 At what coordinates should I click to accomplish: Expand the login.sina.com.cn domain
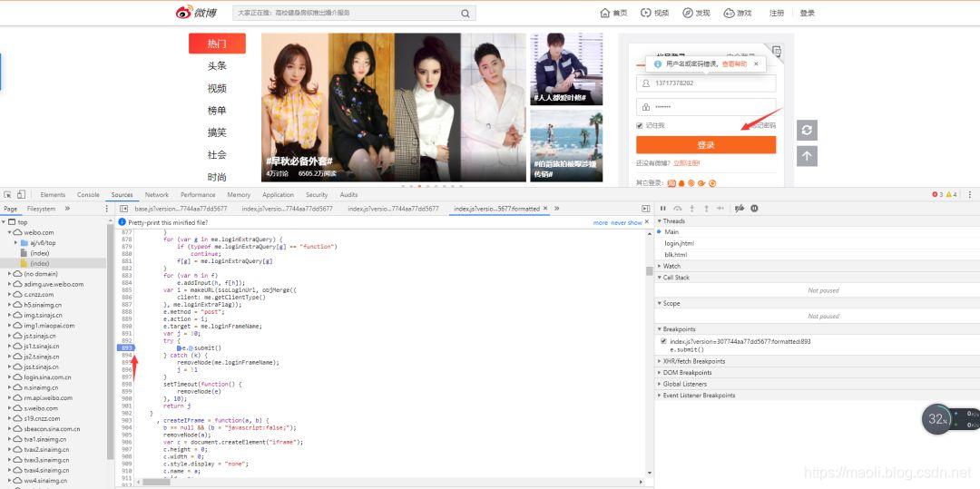(9, 377)
